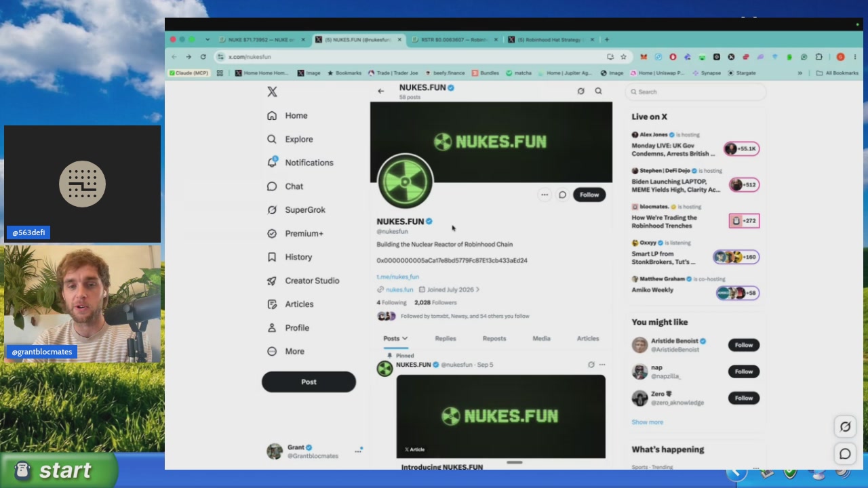Click the X search field
The width and height of the screenshot is (868, 488).
tap(696, 92)
